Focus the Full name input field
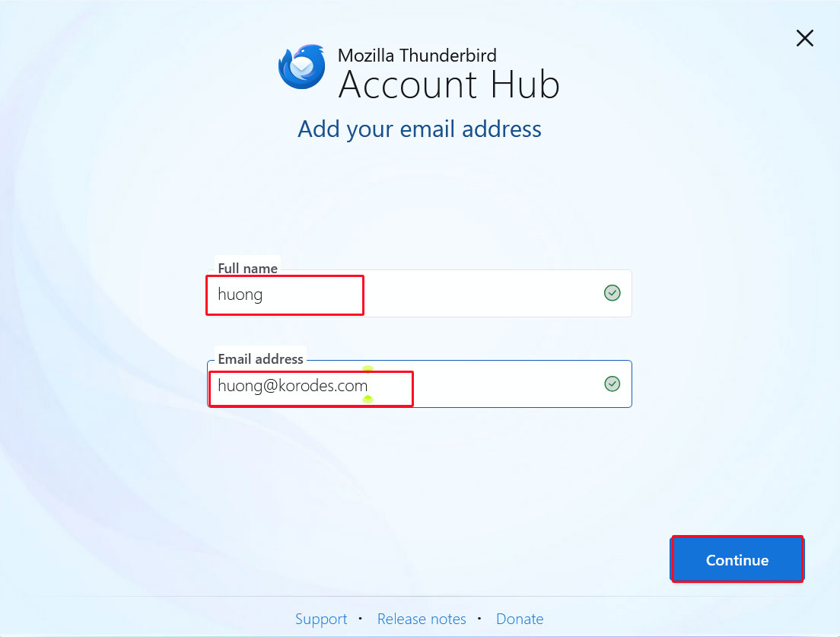The width and height of the screenshot is (840, 637). (419, 293)
